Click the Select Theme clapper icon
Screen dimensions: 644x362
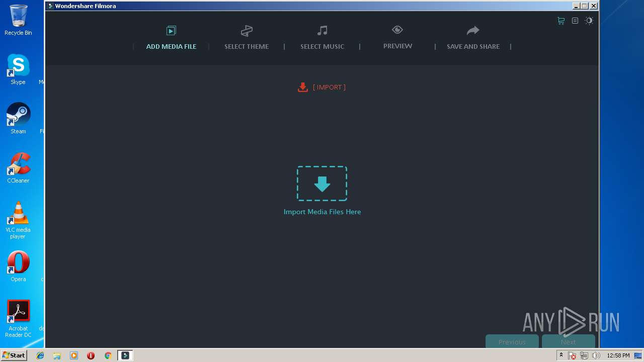point(247,31)
